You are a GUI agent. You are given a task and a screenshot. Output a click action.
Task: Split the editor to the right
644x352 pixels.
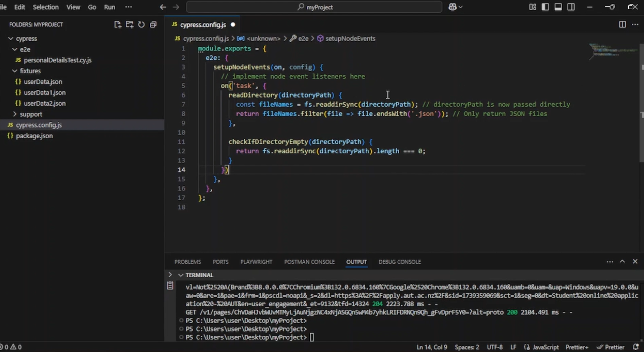622,24
